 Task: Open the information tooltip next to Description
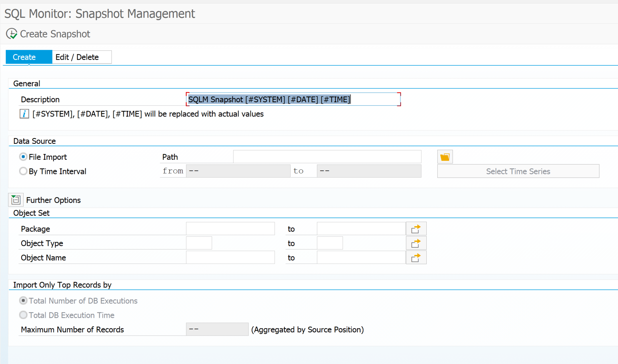coord(24,114)
